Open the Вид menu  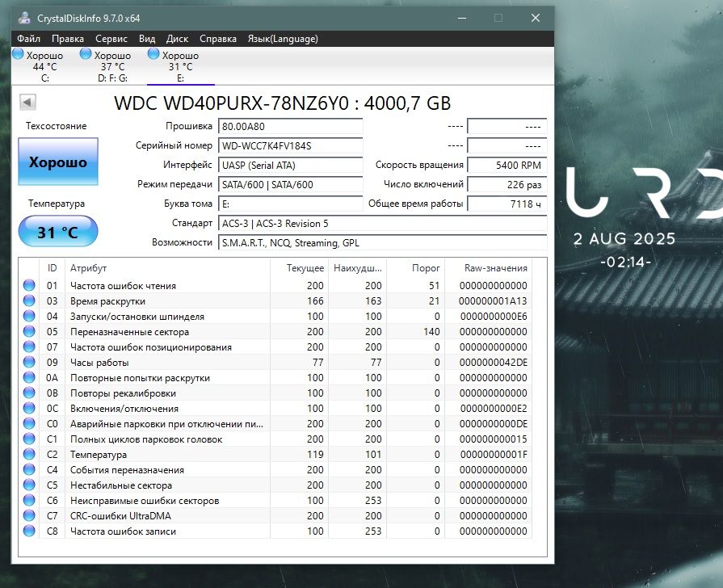[x=147, y=39]
